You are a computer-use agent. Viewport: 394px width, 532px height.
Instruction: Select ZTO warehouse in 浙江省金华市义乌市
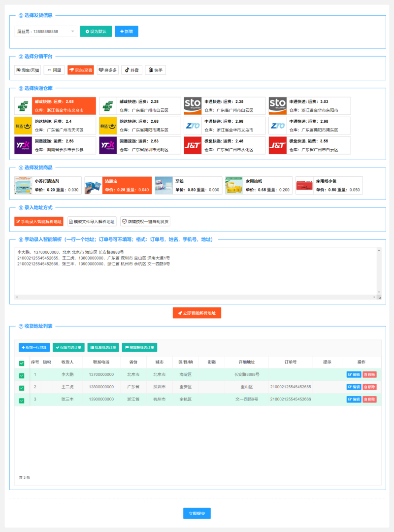[x=224, y=126]
